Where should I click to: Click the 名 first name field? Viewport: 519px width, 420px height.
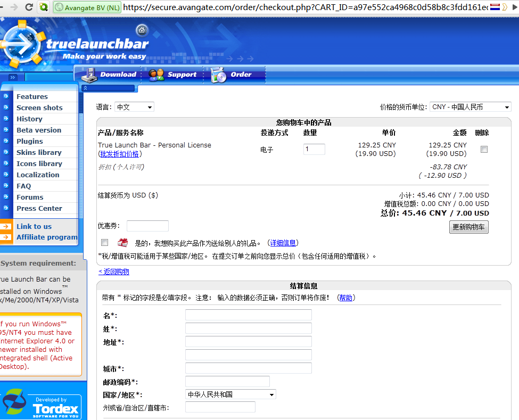(x=249, y=315)
